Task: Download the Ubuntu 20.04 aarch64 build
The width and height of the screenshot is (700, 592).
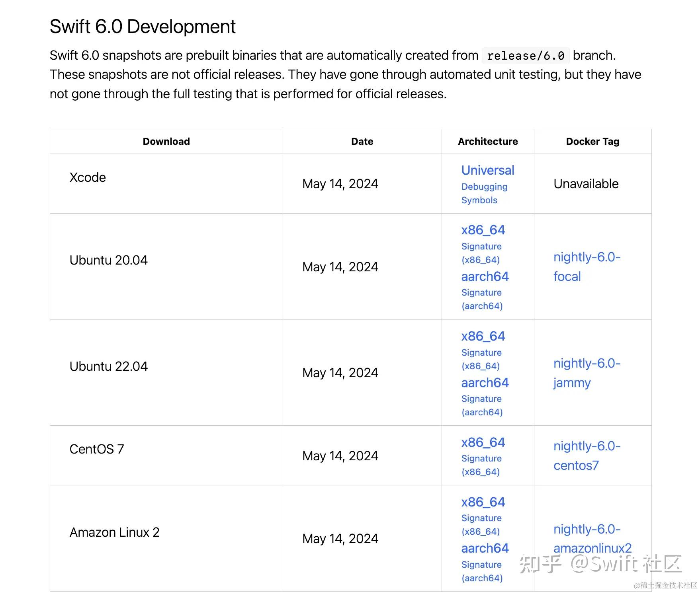Action: (x=485, y=277)
